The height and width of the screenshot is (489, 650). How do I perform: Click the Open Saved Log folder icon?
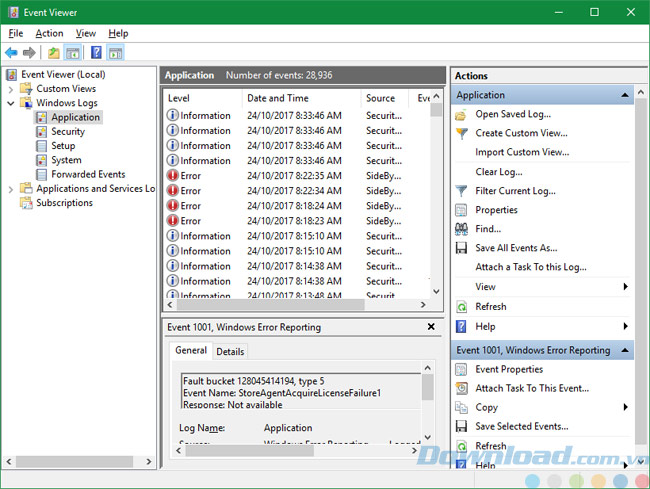pos(461,114)
